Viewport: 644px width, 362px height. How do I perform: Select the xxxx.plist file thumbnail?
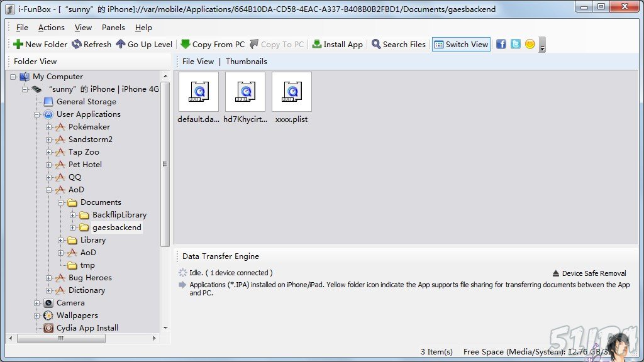(291, 92)
